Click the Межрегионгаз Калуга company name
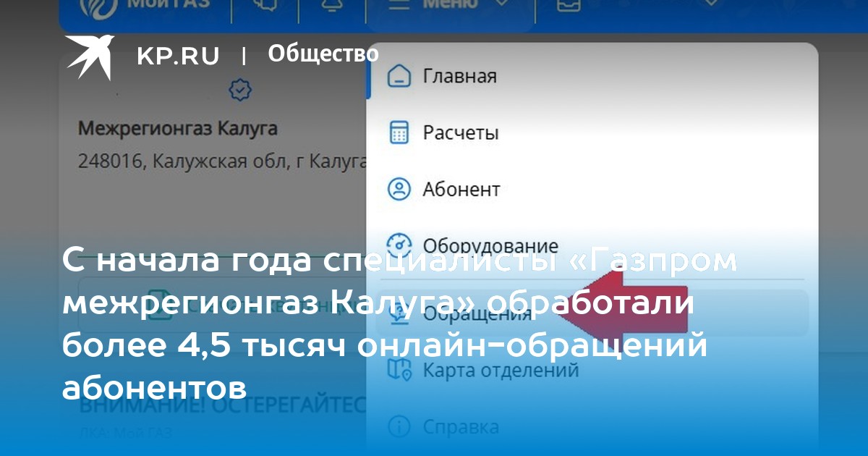 [x=178, y=130]
